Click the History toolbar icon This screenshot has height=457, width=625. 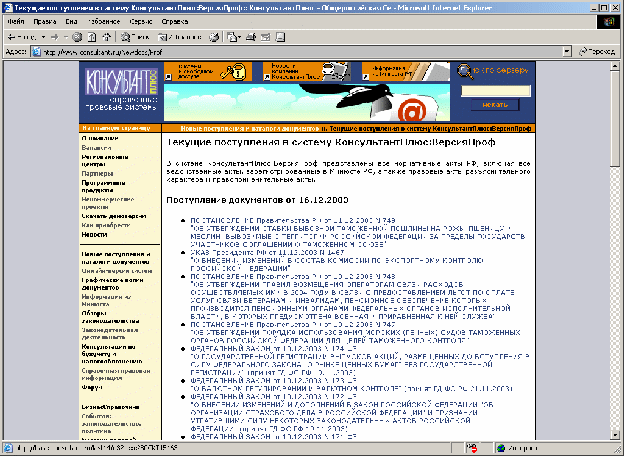pos(214,37)
